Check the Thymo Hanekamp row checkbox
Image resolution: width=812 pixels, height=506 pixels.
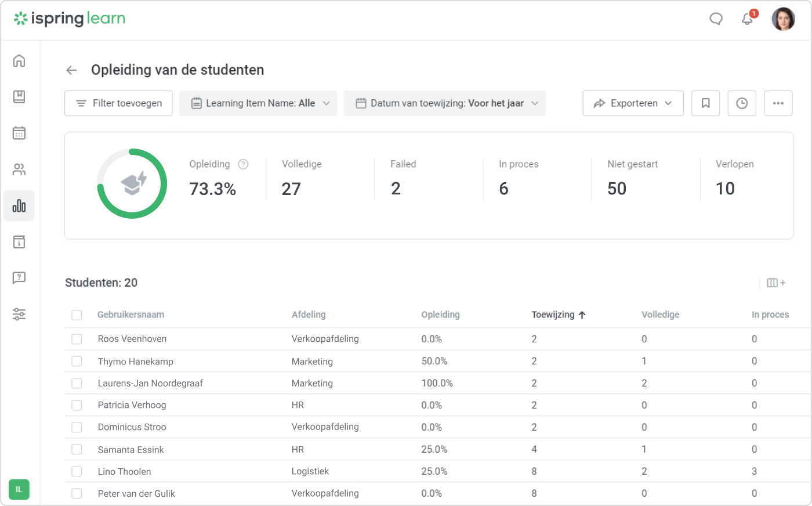[77, 361]
